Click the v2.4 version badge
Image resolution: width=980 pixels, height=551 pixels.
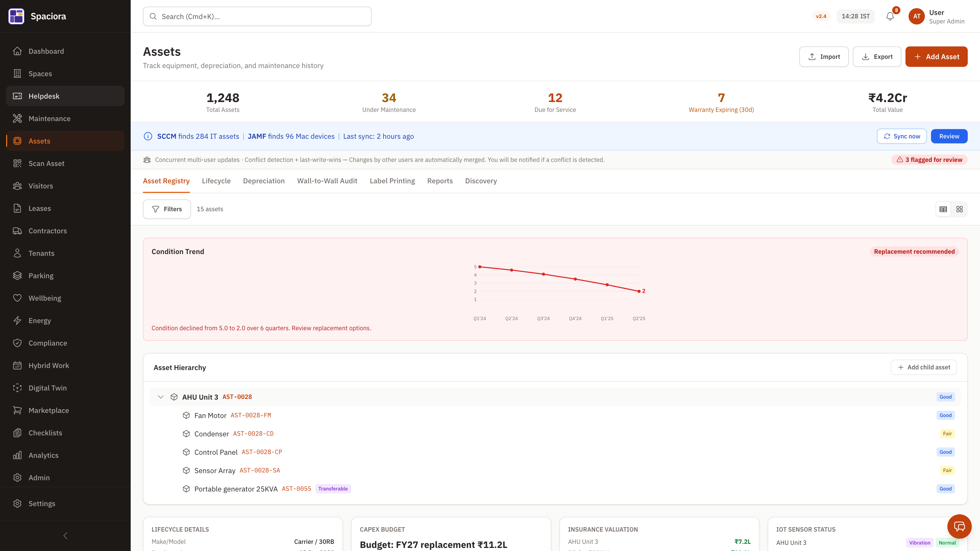tap(821, 16)
